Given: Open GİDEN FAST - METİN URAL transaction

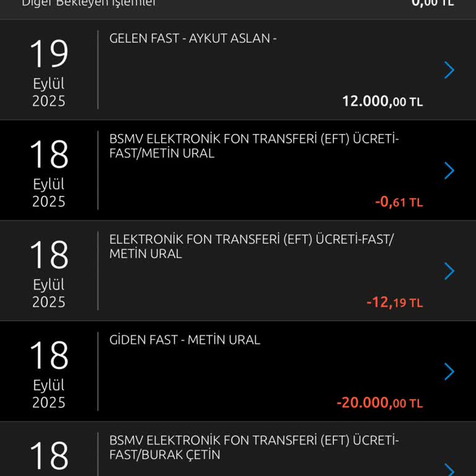Looking at the screenshot, I should (185, 340).
